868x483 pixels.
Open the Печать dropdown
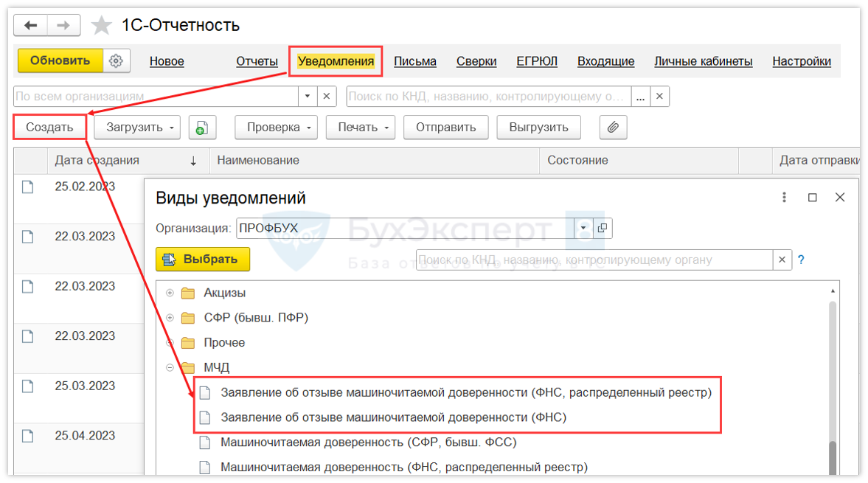point(361,128)
